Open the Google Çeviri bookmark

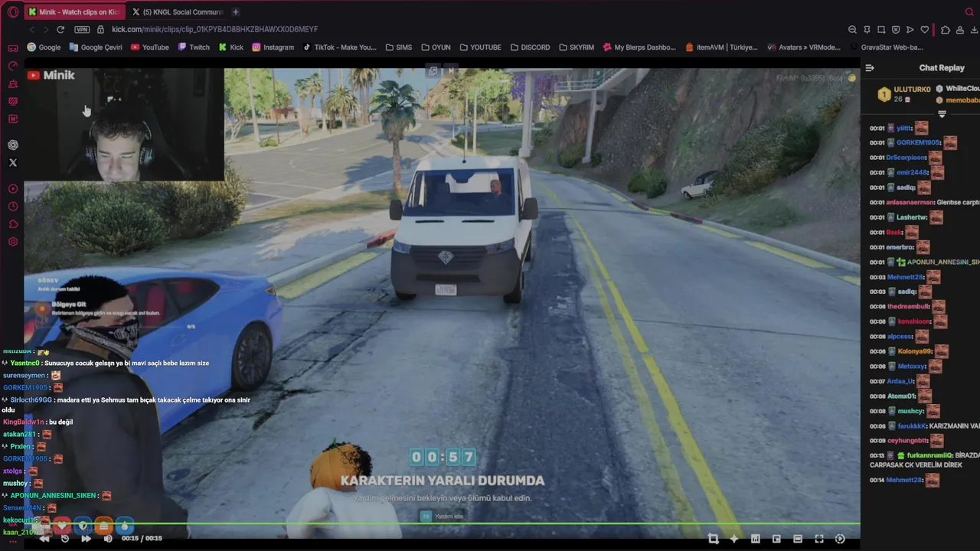click(x=96, y=47)
